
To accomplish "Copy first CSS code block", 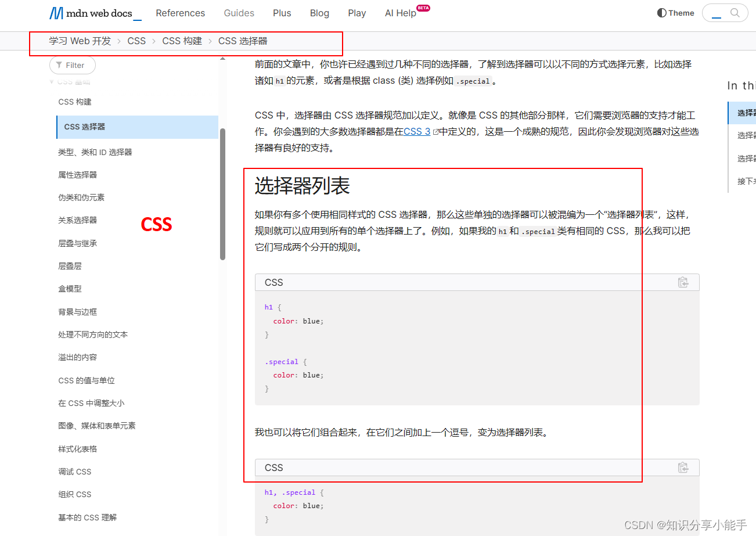I will 683,282.
